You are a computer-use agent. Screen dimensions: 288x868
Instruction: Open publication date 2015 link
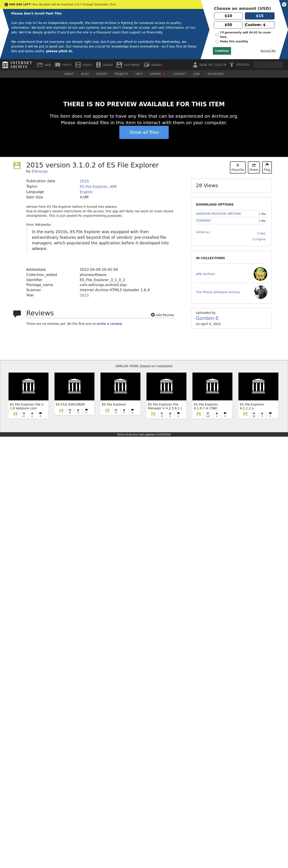(x=84, y=181)
